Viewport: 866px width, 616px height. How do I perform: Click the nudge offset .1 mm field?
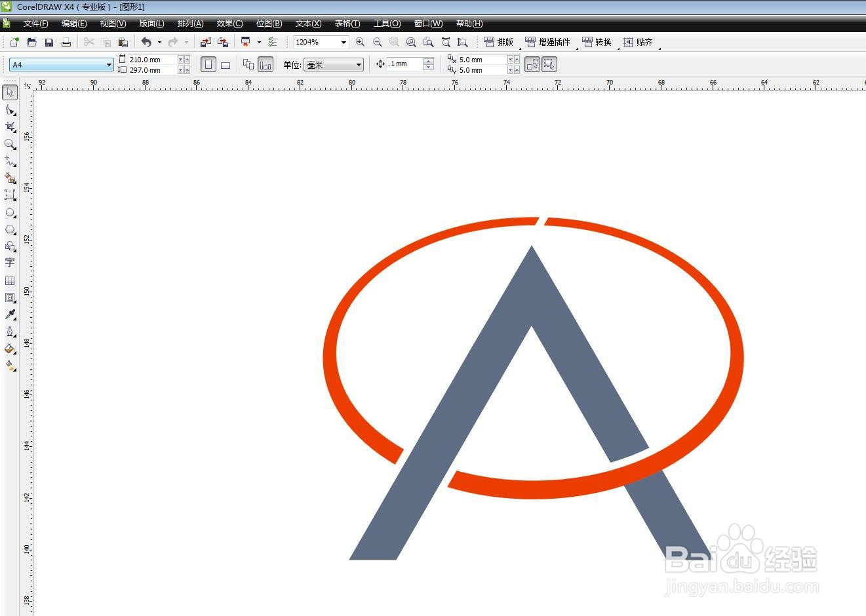[404, 64]
